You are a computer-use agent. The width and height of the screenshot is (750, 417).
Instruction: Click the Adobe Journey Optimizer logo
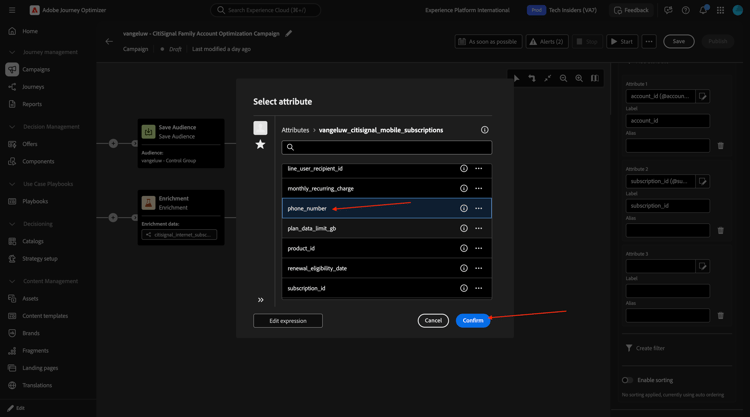(34, 10)
